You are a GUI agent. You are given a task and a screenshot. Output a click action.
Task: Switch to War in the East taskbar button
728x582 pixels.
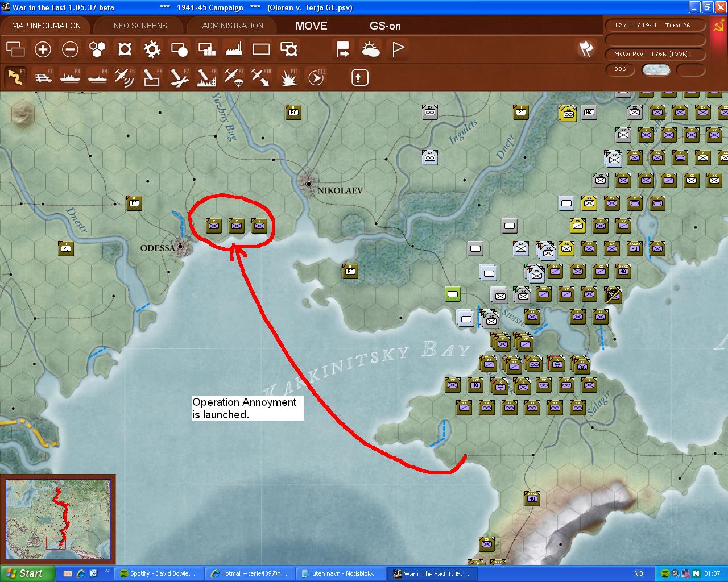click(432, 573)
